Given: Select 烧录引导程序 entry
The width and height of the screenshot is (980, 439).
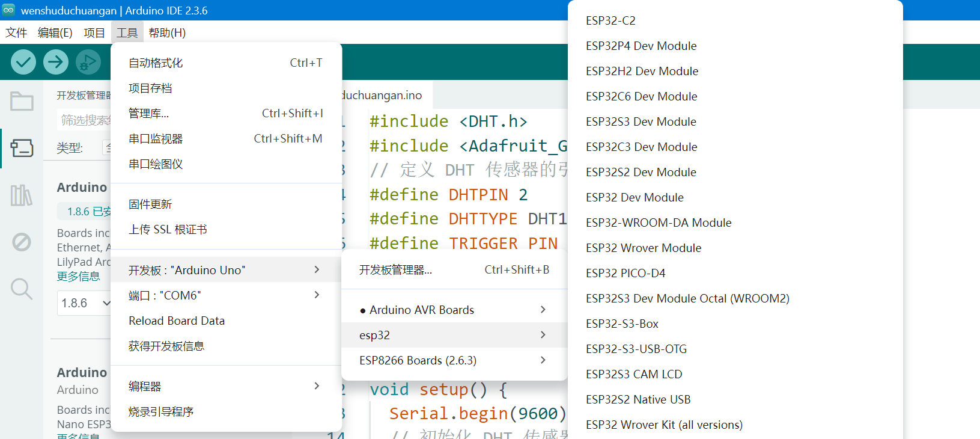Looking at the screenshot, I should pos(226,412).
